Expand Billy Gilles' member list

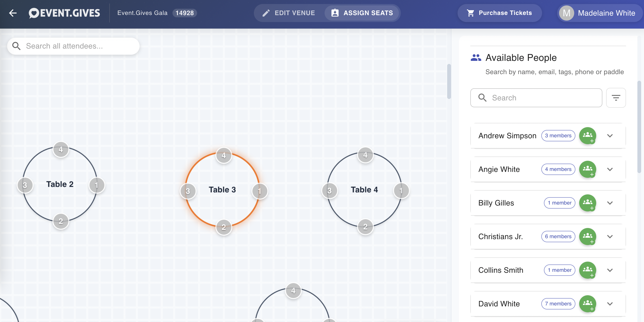610,203
